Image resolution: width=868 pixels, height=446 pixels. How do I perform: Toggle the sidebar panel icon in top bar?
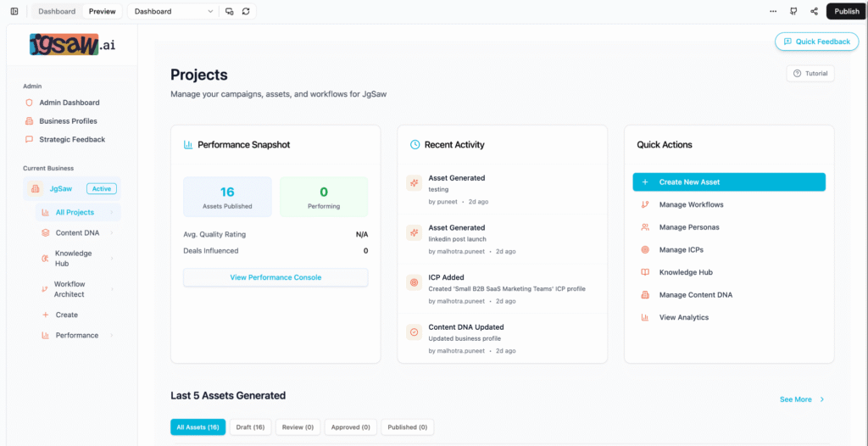(x=14, y=11)
